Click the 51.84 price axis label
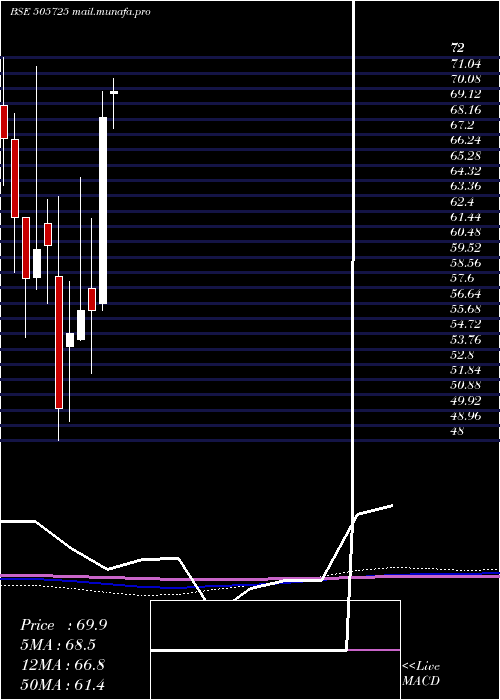This screenshot has height=700, width=500. (x=466, y=371)
